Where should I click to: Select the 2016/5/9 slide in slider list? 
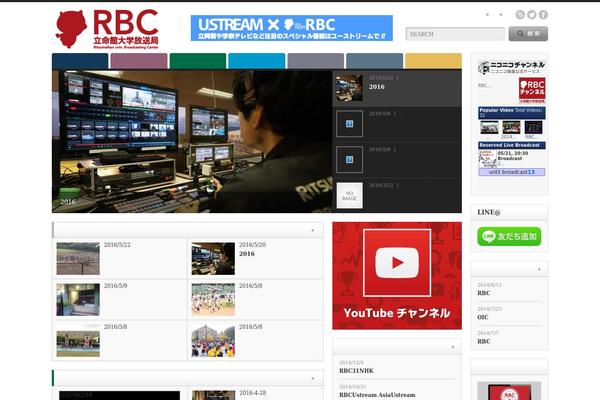coord(397,124)
